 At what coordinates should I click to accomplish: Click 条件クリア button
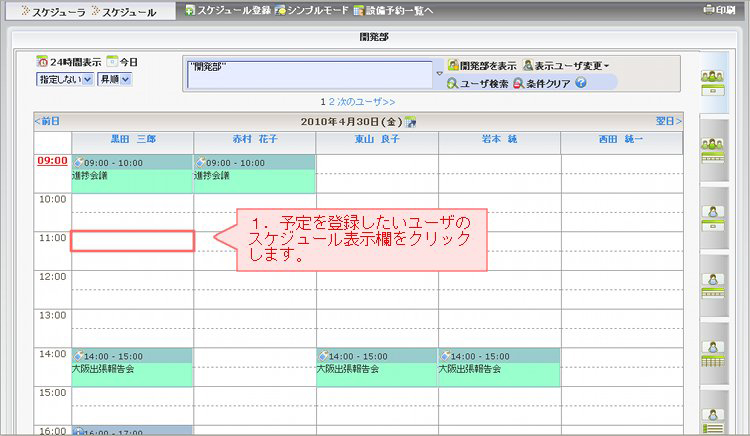coord(541,84)
